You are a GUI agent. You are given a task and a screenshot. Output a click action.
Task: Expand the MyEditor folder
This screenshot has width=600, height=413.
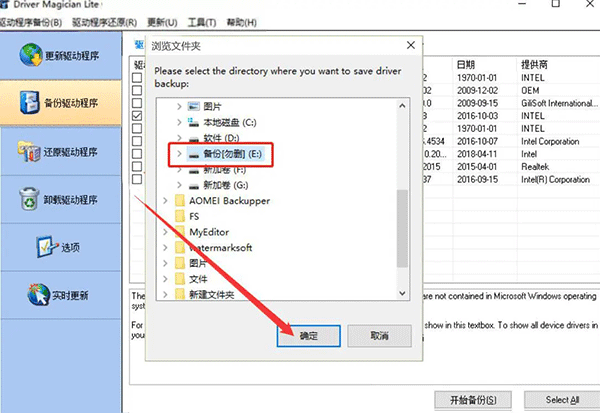tap(165, 232)
